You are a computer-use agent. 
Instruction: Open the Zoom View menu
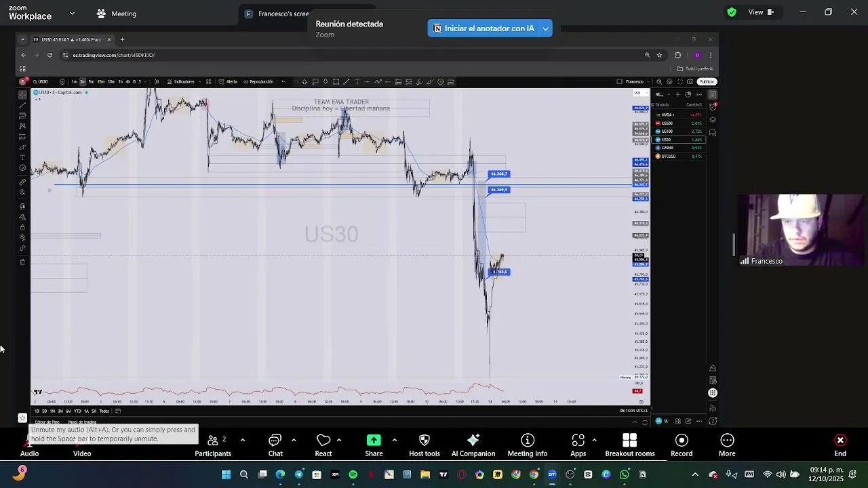(760, 12)
